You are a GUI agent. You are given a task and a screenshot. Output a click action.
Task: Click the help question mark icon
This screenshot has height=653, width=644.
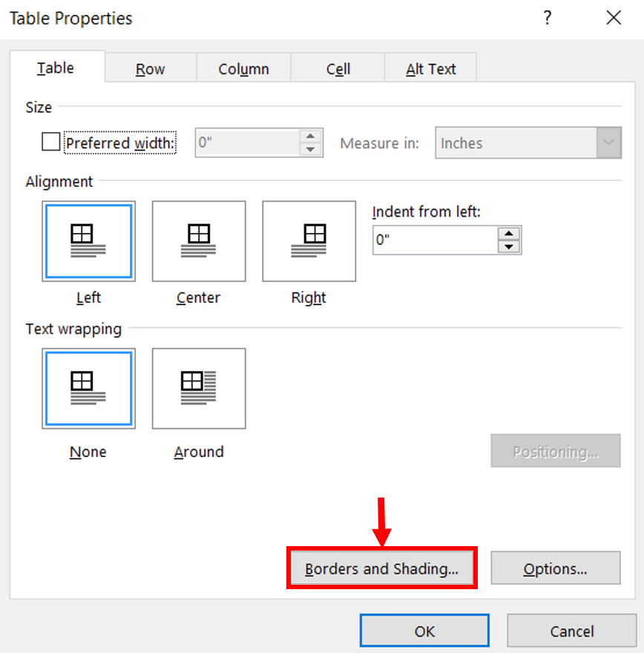[x=548, y=18]
